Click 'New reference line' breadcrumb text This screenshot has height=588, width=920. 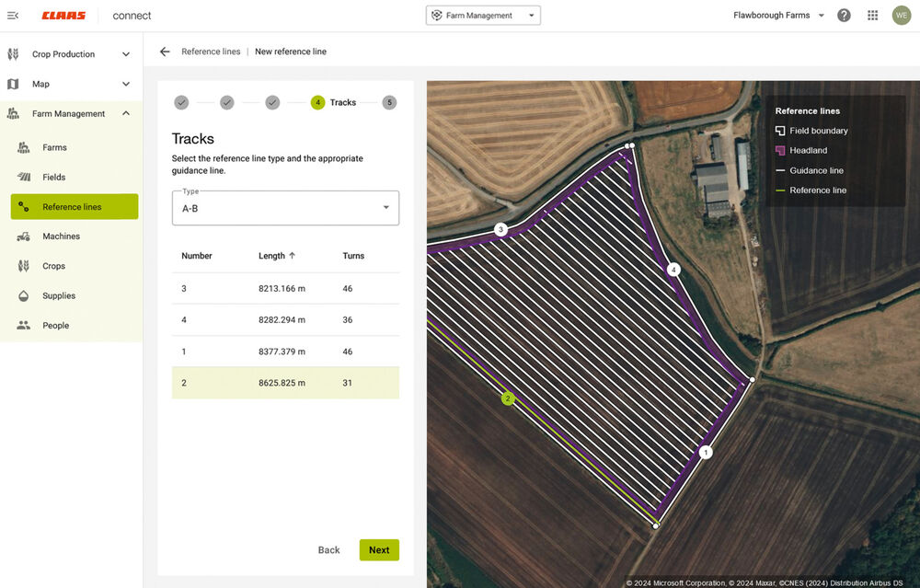(291, 52)
